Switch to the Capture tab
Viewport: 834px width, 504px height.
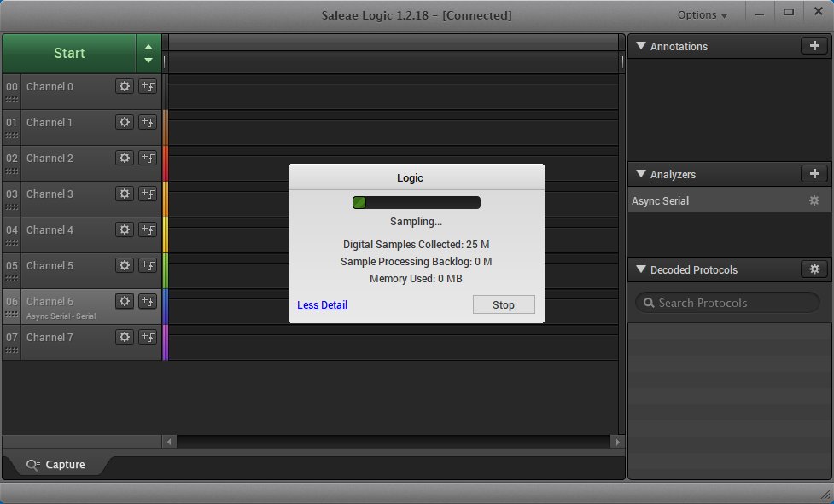[55, 465]
